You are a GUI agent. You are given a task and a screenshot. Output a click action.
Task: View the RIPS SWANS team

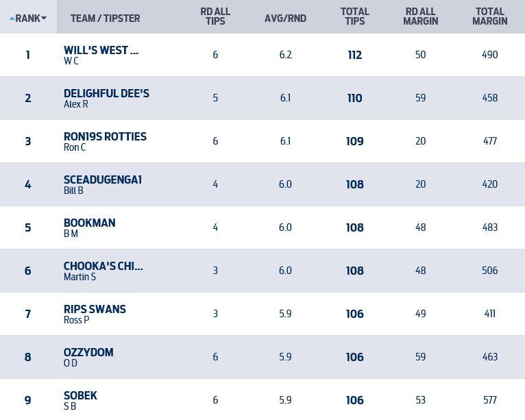pyautogui.click(x=95, y=309)
